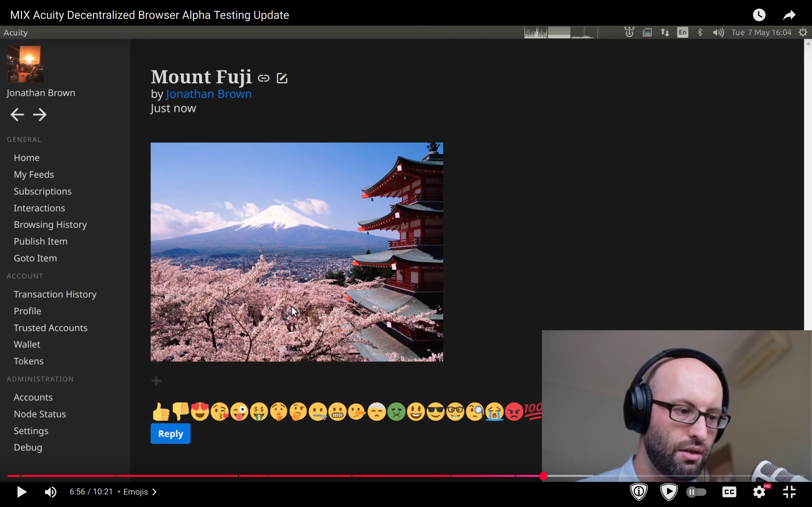
Task: Click the plus icon below the image
Action: click(156, 381)
